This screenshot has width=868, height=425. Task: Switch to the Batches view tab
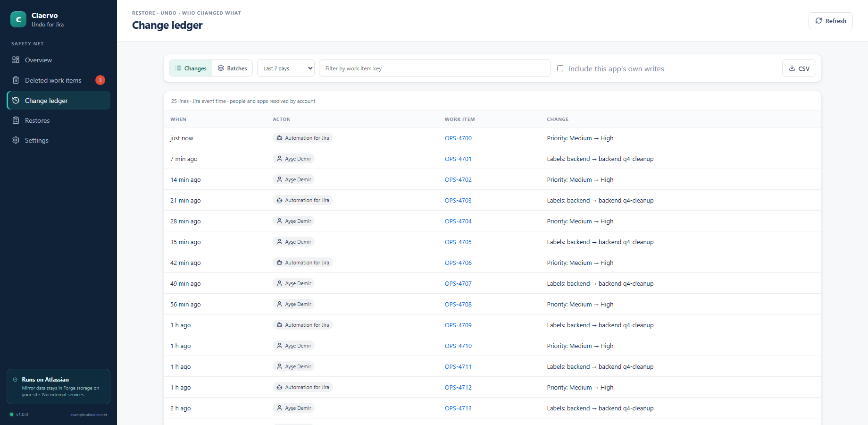coord(232,68)
